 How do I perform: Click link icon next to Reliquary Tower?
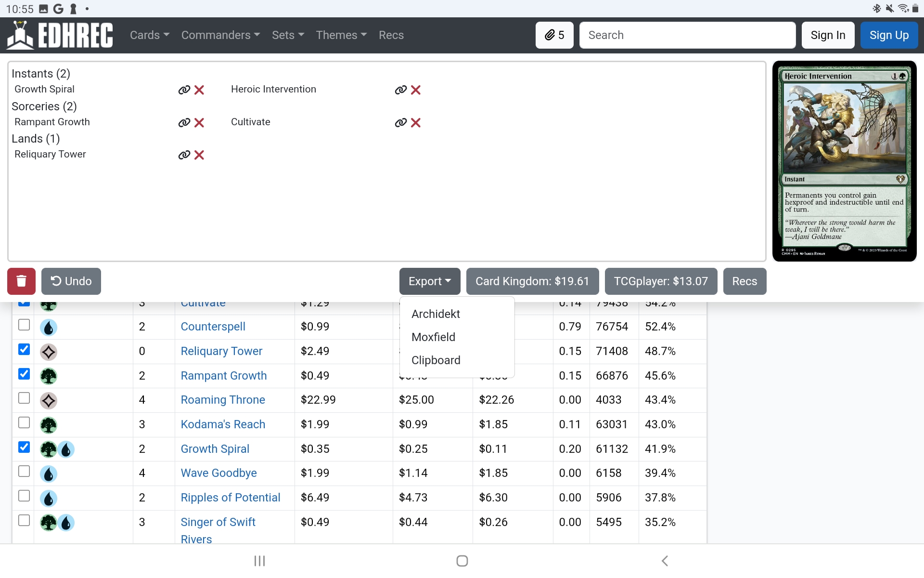pos(184,155)
